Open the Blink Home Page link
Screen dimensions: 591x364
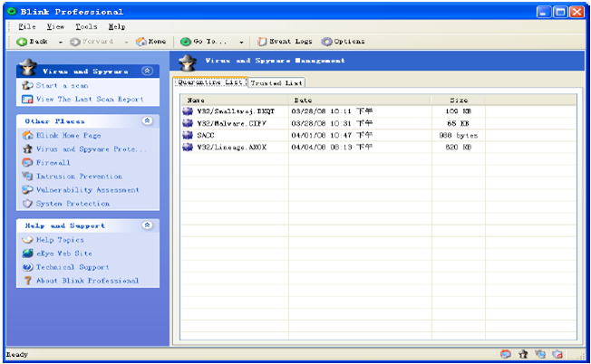[68, 136]
